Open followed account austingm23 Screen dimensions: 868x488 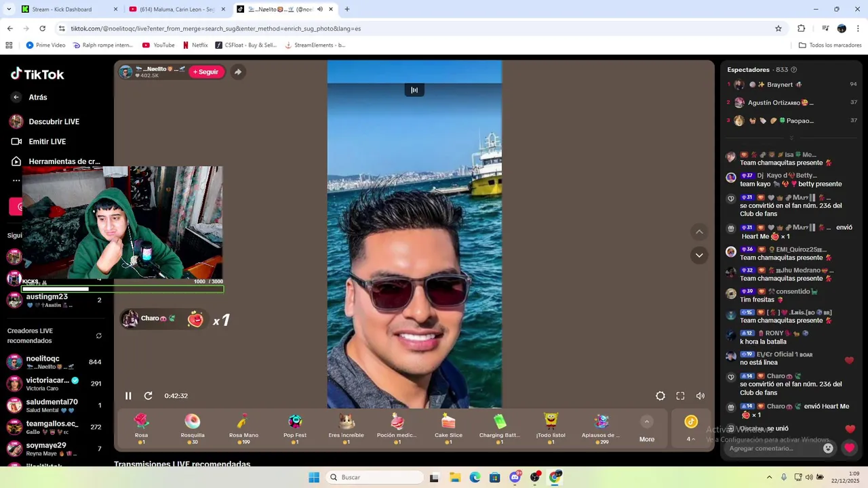pos(54,300)
